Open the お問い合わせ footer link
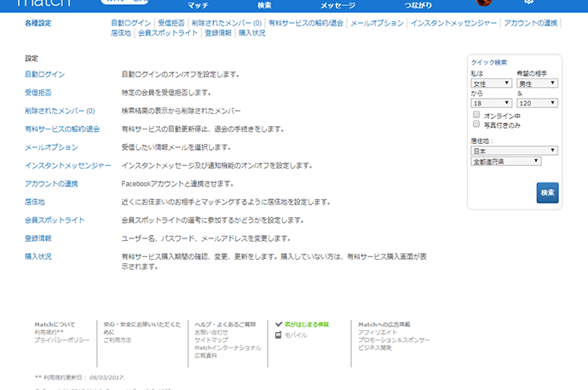The height and width of the screenshot is (390, 588). (x=211, y=332)
